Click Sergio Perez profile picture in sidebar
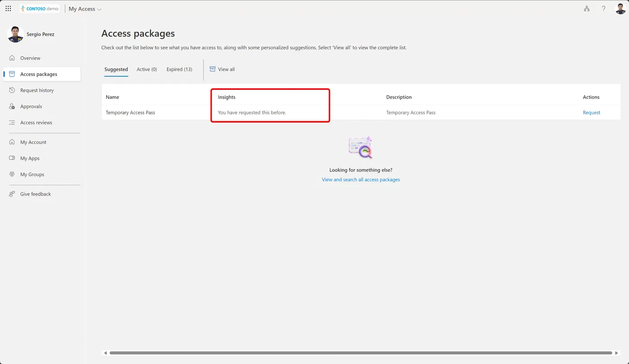Viewport: 629px width, 364px height. (x=15, y=35)
